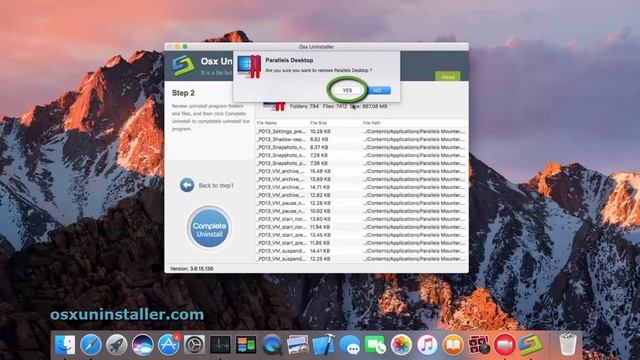Click the Osx Uninstaller logo in header
The image size is (640, 360).
tap(183, 65)
